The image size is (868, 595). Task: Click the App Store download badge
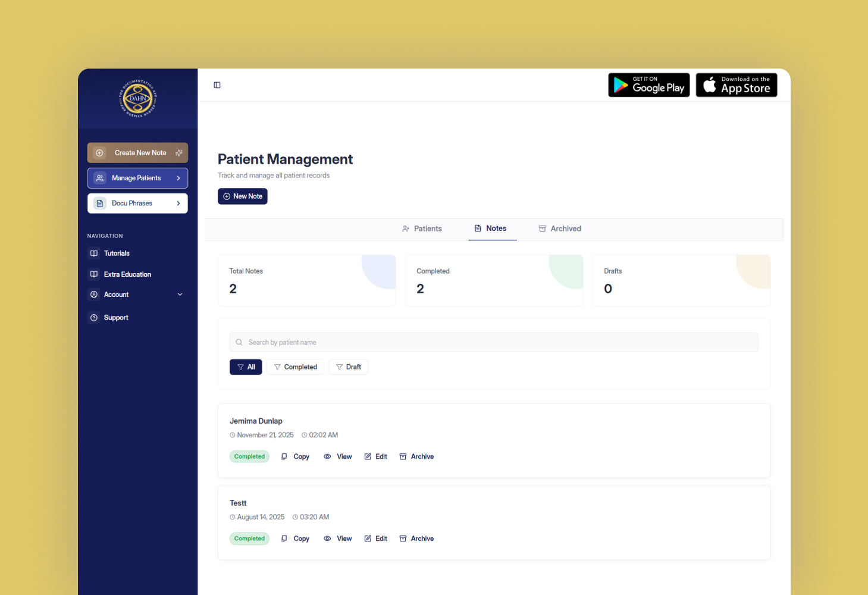click(x=736, y=85)
